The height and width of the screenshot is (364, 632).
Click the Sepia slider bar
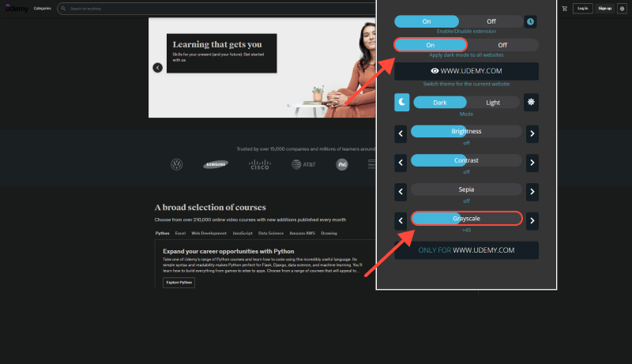click(466, 190)
